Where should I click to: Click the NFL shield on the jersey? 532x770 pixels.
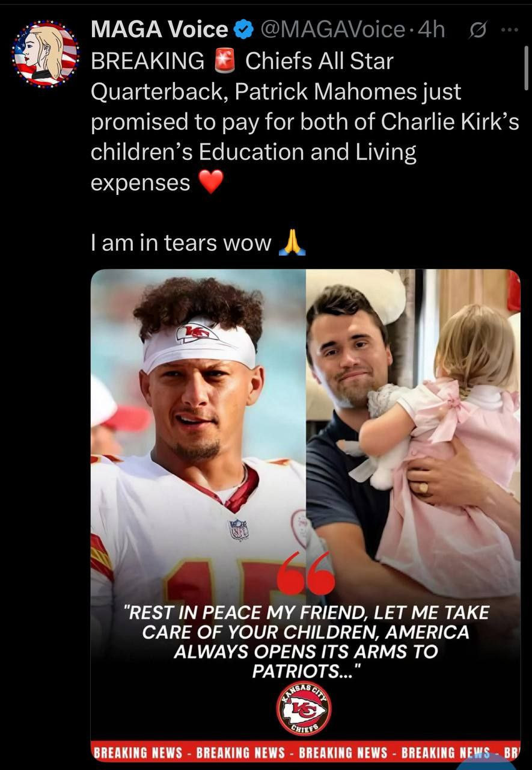239,529
